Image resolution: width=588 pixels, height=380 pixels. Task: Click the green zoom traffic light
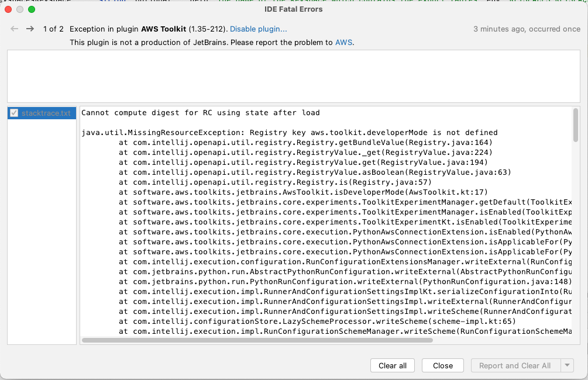coord(30,9)
